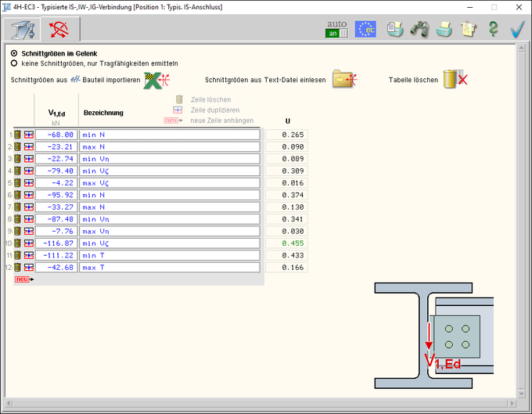
Task: Duplicate row 5 using its duplicate icon
Action: tap(28, 183)
